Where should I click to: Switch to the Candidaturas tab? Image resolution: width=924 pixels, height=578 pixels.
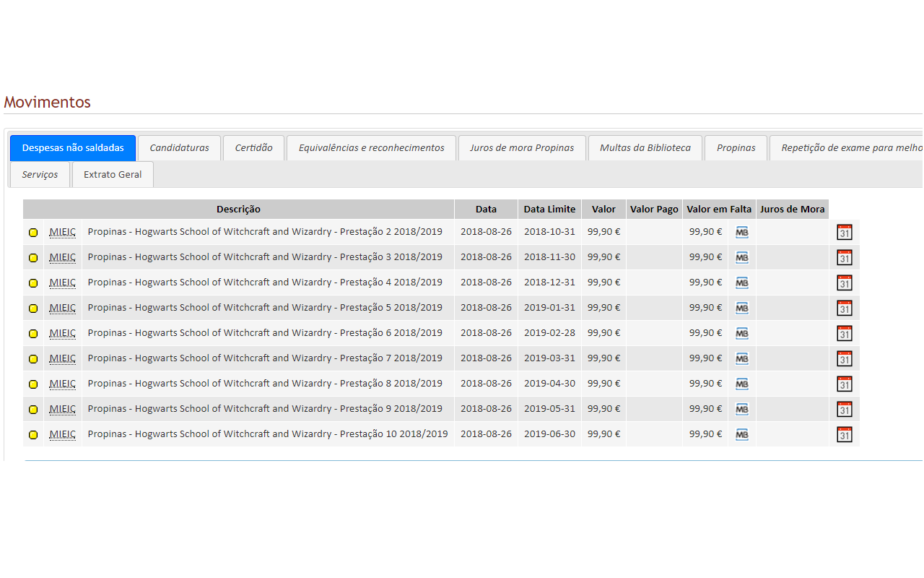[x=180, y=148]
